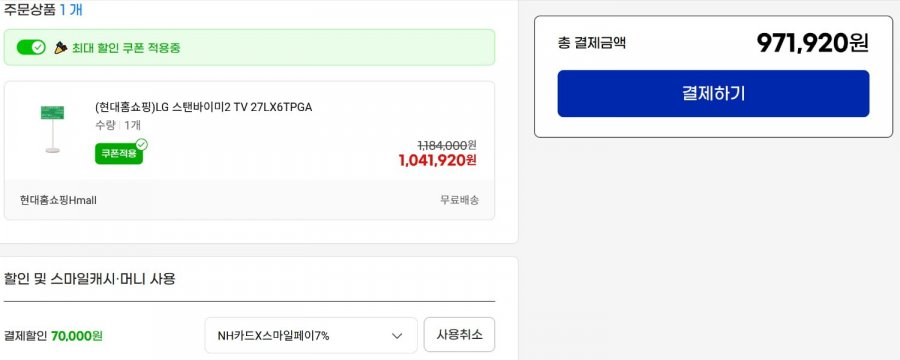Open the LG StanbyMe product thumbnail
The width and height of the screenshot is (900, 360).
52,129
